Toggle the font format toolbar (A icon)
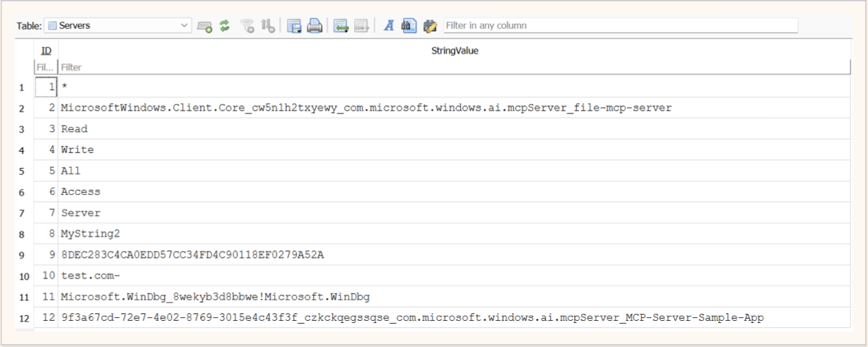Image resolution: width=868 pixels, height=347 pixels. click(388, 26)
